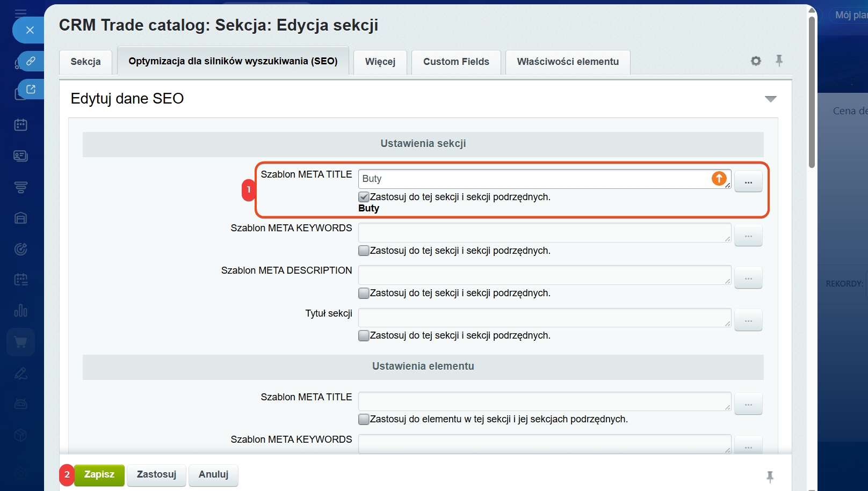This screenshot has width=868, height=491.
Task: Open the ellipsis menu for section META DESCRIPTION
Action: click(748, 278)
